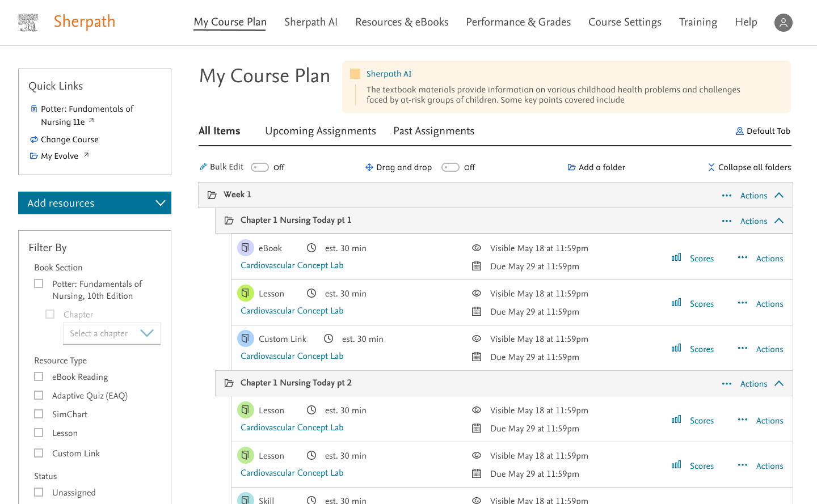Open the Performance & Grades menu
817x504 pixels.
(519, 22)
